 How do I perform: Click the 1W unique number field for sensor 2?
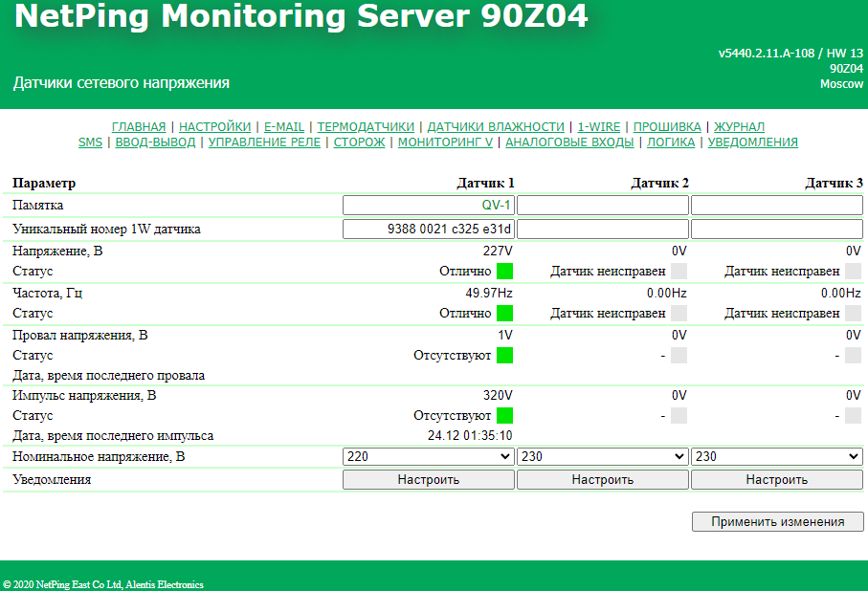click(x=602, y=230)
